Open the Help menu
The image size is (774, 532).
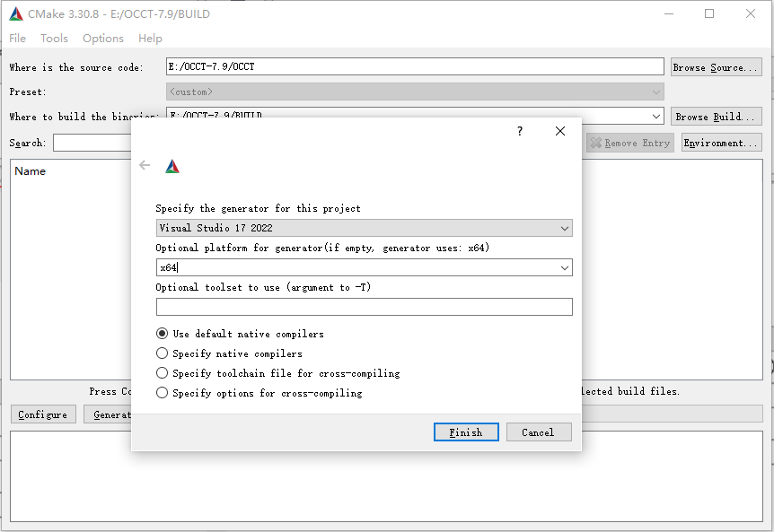click(150, 39)
